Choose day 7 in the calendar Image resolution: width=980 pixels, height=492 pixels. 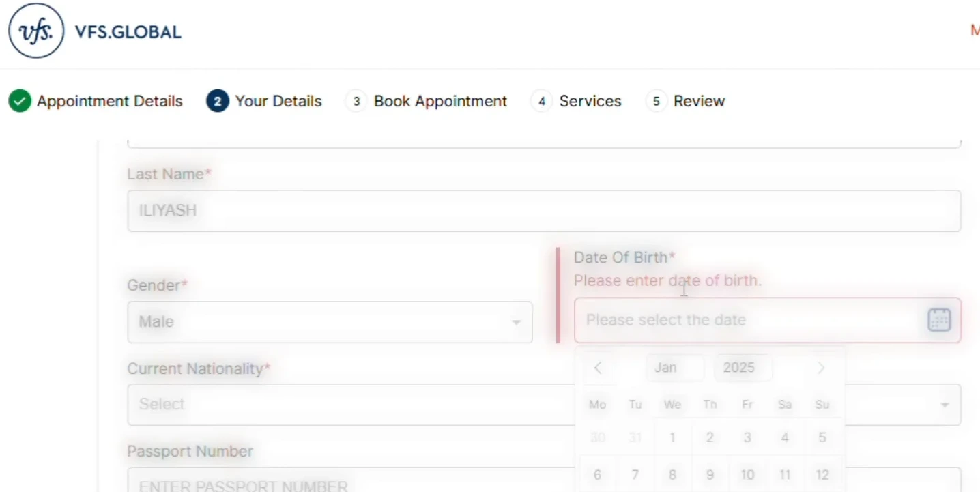coord(635,475)
